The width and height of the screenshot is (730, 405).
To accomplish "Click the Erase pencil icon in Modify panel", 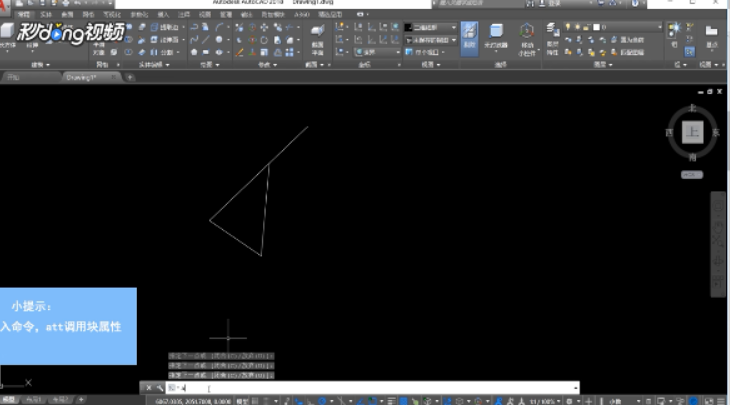I will pyautogui.click(x=239, y=52).
